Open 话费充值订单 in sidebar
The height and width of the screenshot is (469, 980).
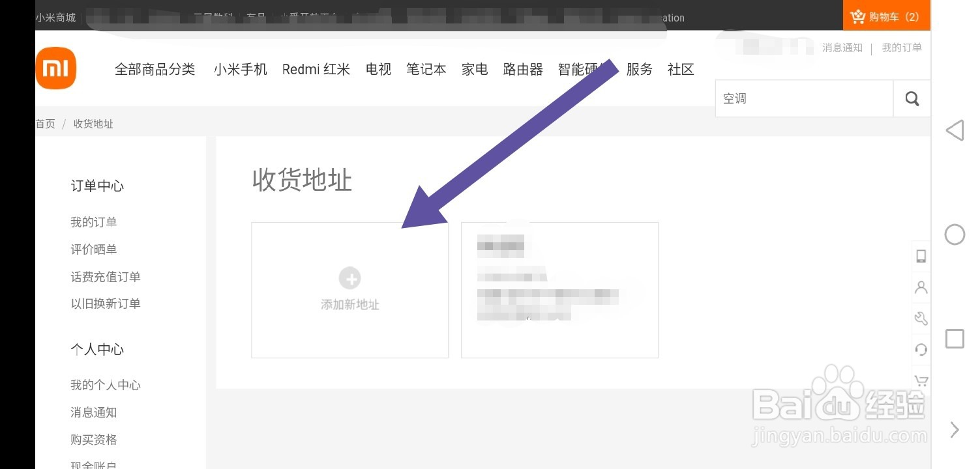tap(106, 277)
